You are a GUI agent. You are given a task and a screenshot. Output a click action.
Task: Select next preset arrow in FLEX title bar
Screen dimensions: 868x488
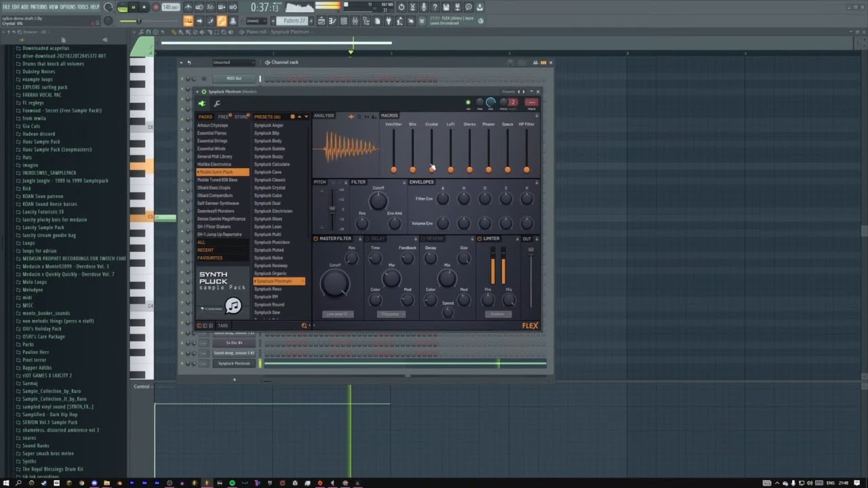(x=524, y=91)
